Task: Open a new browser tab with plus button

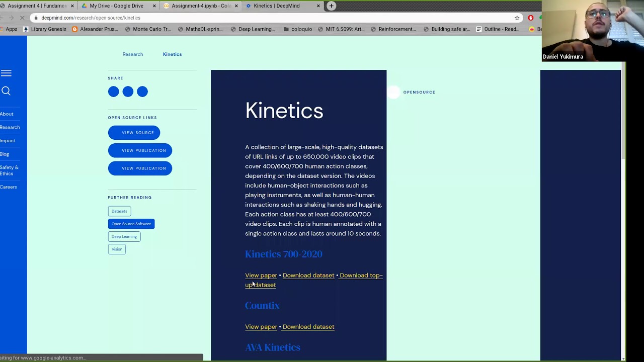Action: [331, 6]
